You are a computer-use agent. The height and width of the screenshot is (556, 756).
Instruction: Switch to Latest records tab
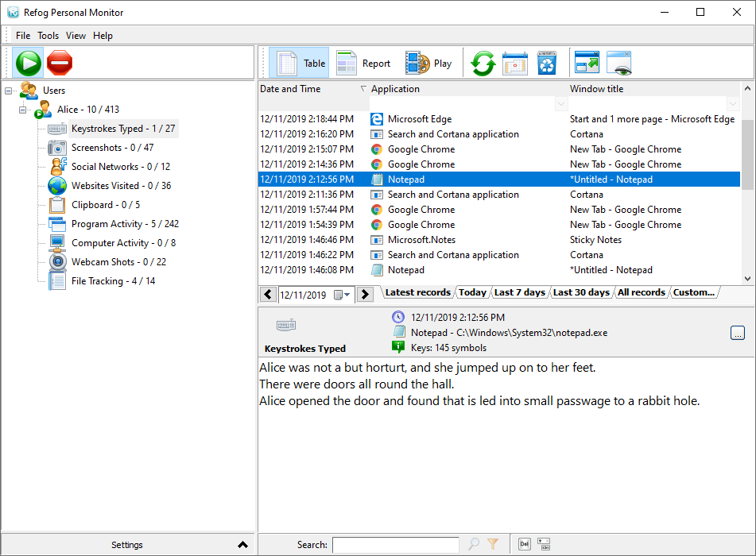click(x=418, y=292)
